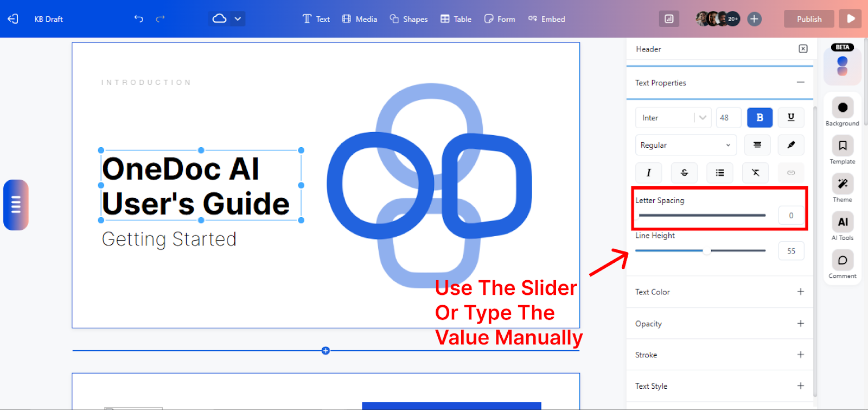
Task: Click the cloud save icon
Action: tap(219, 18)
